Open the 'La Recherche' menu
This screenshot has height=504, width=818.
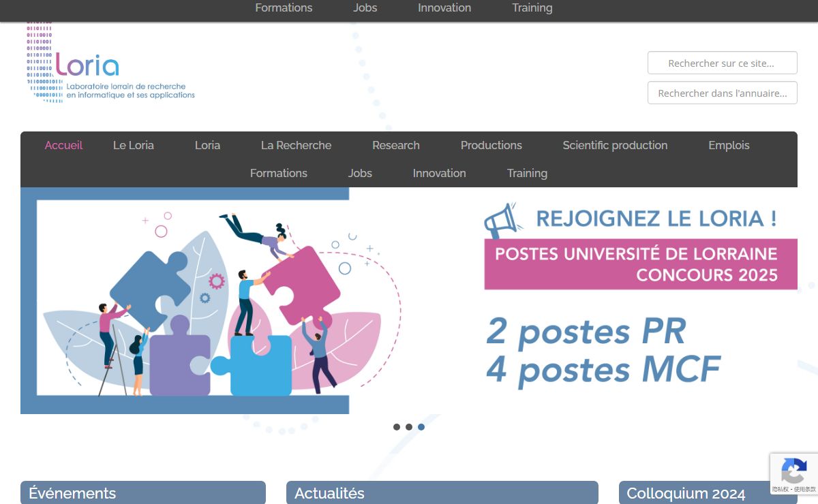(296, 145)
